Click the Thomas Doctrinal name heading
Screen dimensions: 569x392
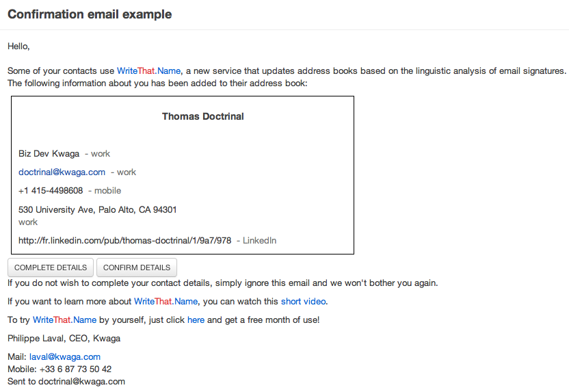click(203, 116)
